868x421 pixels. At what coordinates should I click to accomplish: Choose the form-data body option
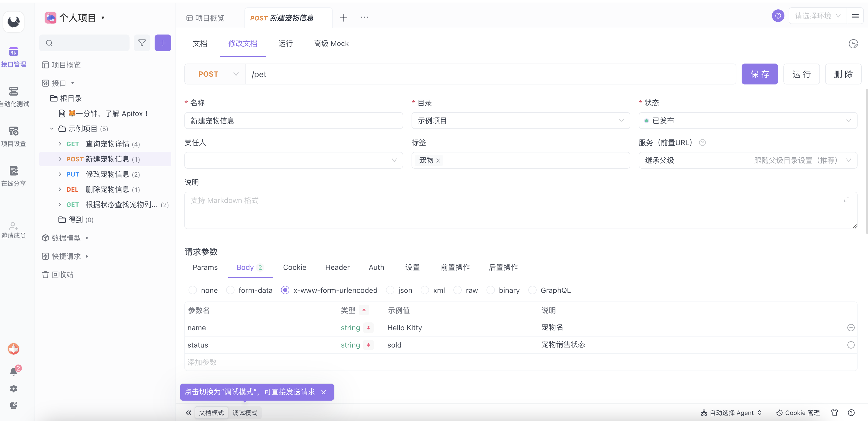pos(231,290)
